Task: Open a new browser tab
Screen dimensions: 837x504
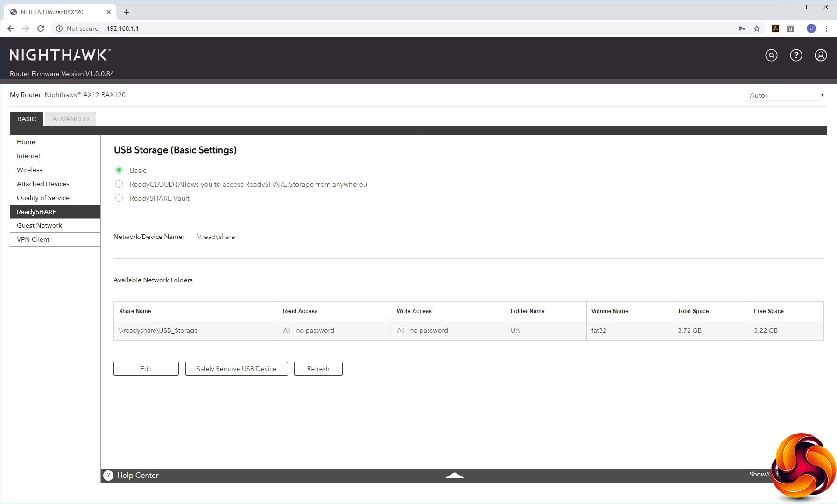Action: point(127,12)
